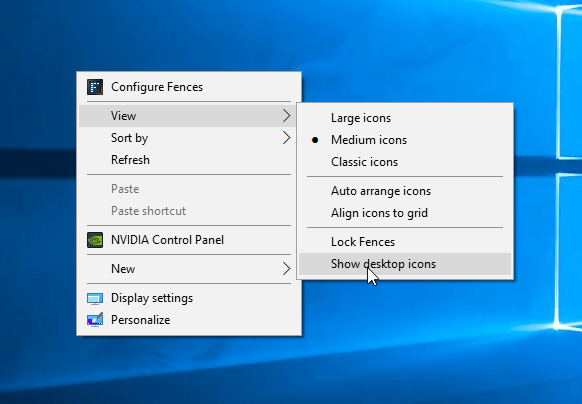Expand the View submenu arrow
Screen dimensions: 582x404
[x=286, y=116]
